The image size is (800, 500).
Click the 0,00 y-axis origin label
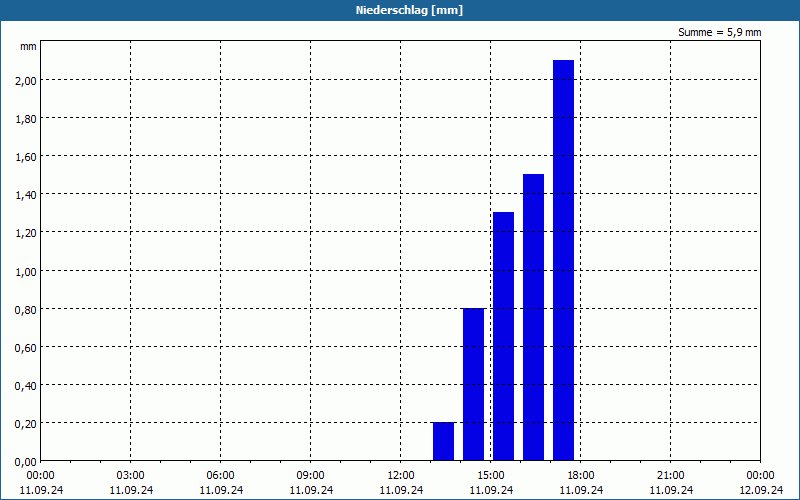(x=26, y=462)
